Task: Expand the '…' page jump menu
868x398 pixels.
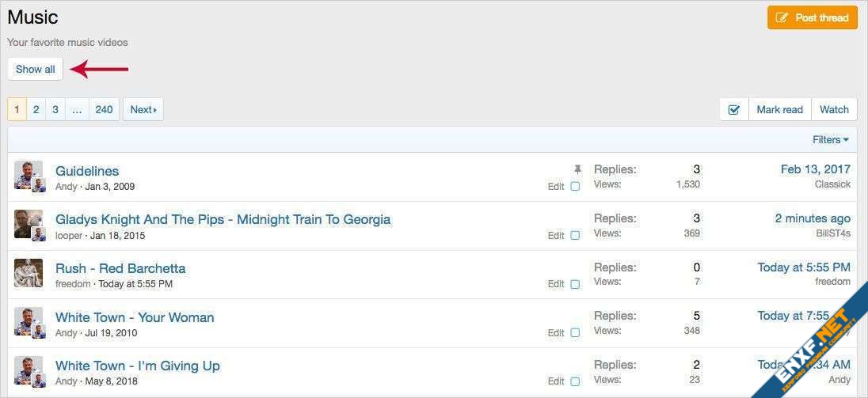Action: pos(77,109)
